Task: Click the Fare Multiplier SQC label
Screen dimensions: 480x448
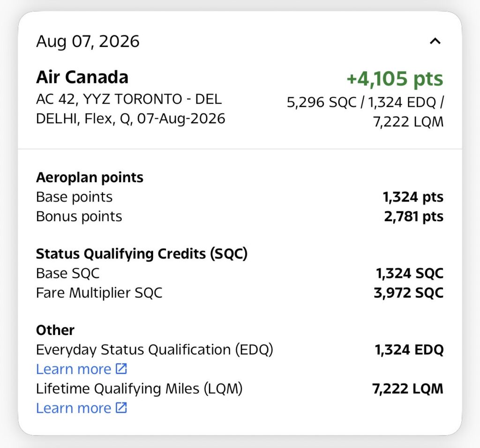Action: pyautogui.click(x=99, y=293)
